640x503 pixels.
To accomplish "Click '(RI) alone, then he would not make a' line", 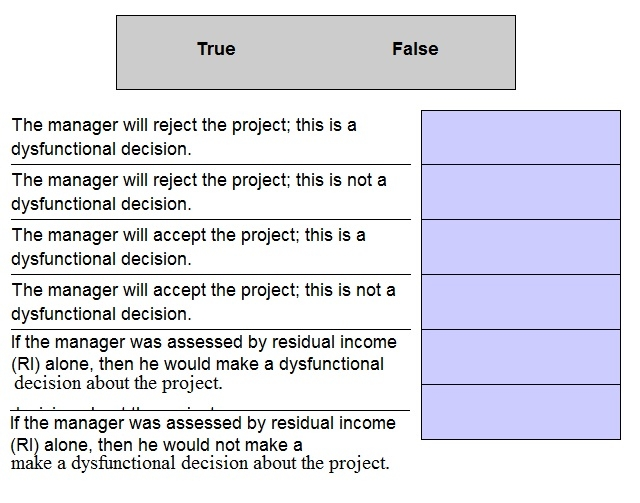I will pos(157,444).
